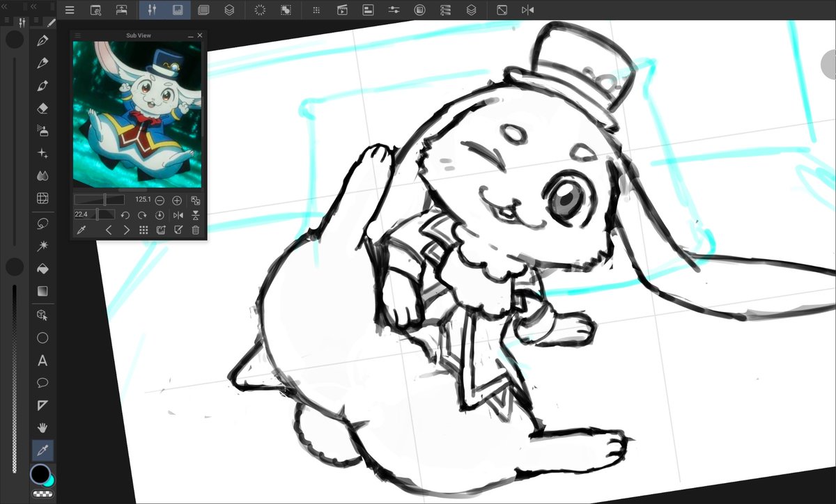Open Sub View image list grid
The height and width of the screenshot is (504, 836).
(x=144, y=230)
